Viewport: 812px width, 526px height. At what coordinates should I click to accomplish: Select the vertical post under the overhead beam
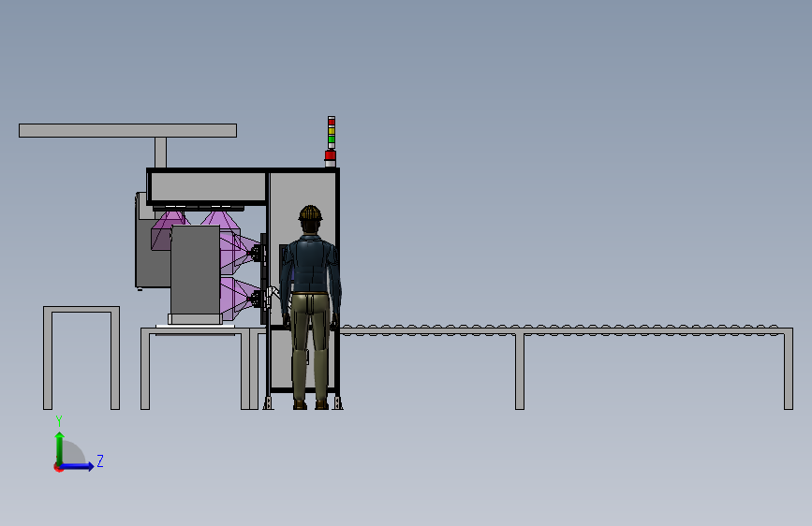point(160,153)
